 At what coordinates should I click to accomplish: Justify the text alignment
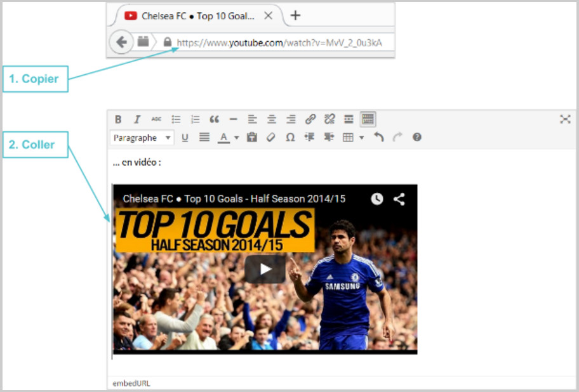coord(204,138)
